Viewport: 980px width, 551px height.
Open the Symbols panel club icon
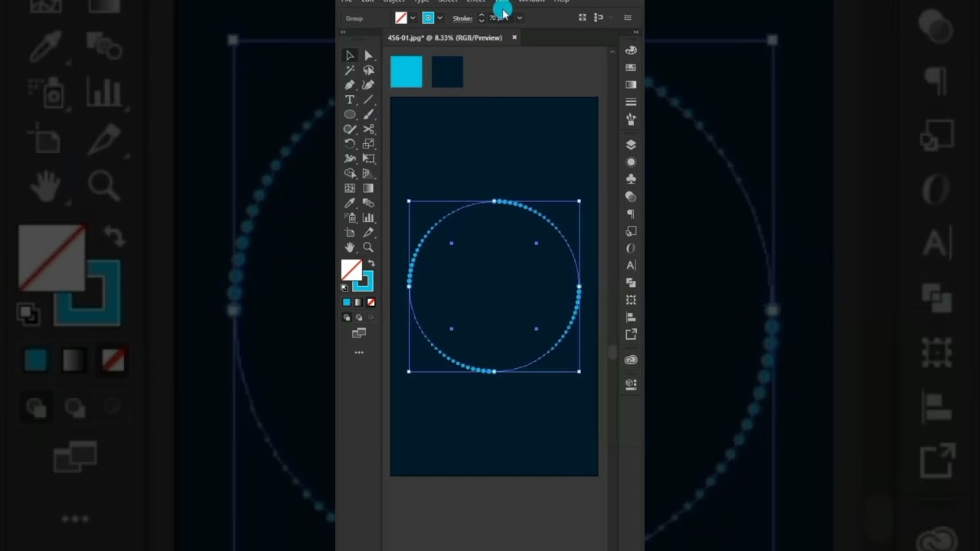(631, 179)
